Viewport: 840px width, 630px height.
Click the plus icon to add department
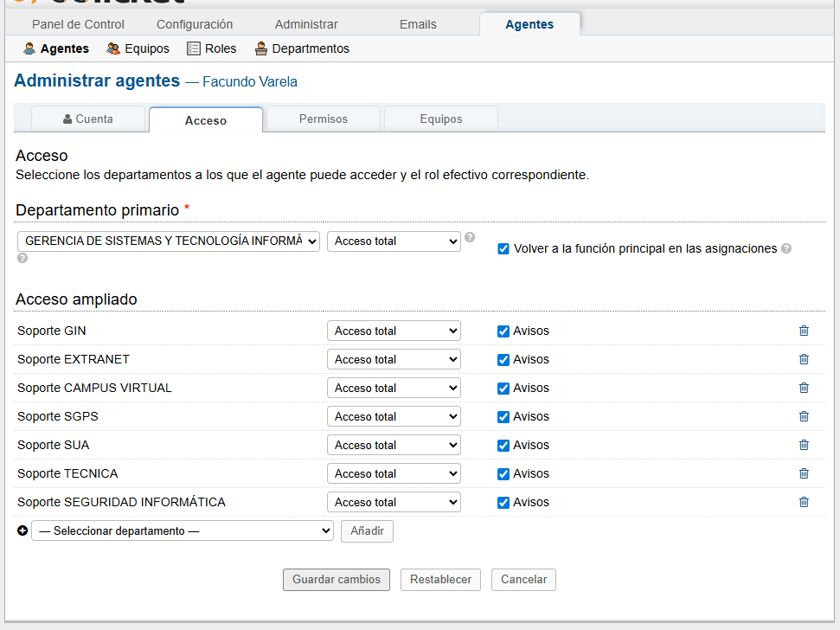point(22,531)
